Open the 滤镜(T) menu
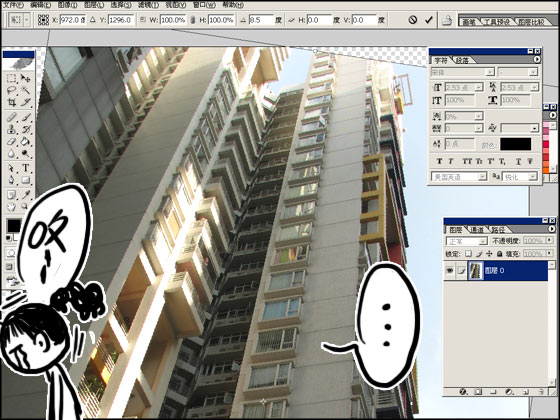 (x=148, y=5)
